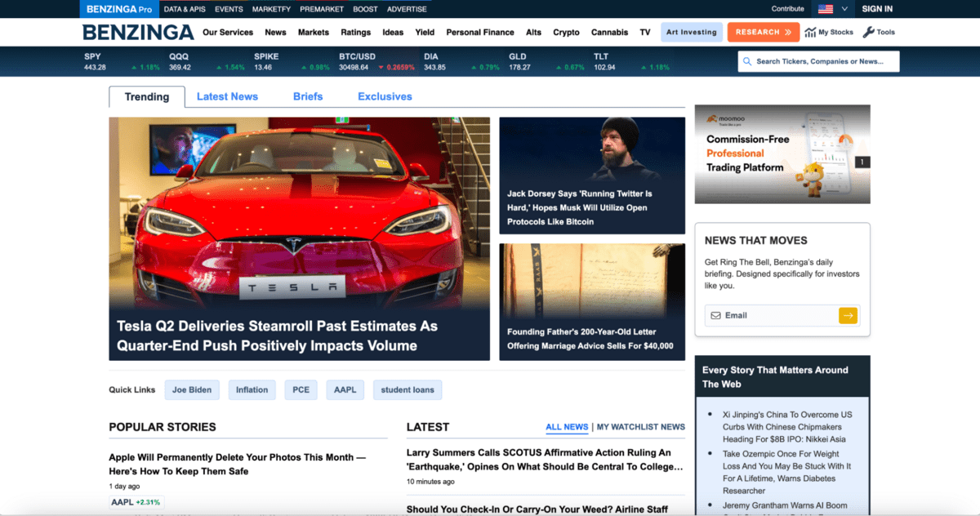
Task: Click the Art Investing button
Action: point(692,33)
